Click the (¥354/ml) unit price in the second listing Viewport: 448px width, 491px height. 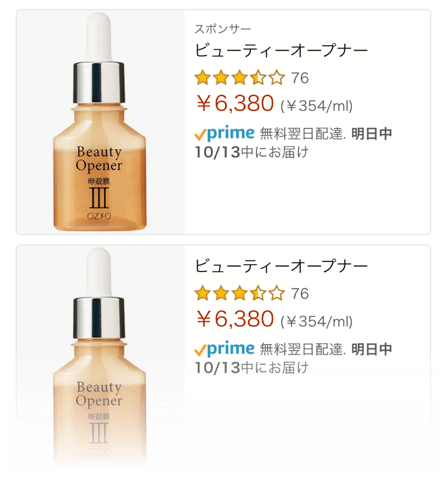click(x=316, y=321)
